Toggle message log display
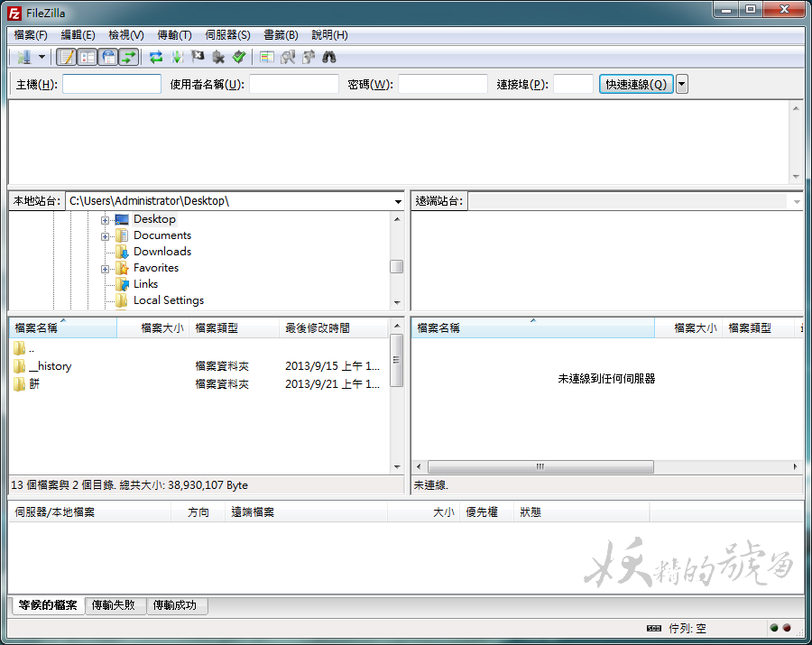 pos(66,57)
